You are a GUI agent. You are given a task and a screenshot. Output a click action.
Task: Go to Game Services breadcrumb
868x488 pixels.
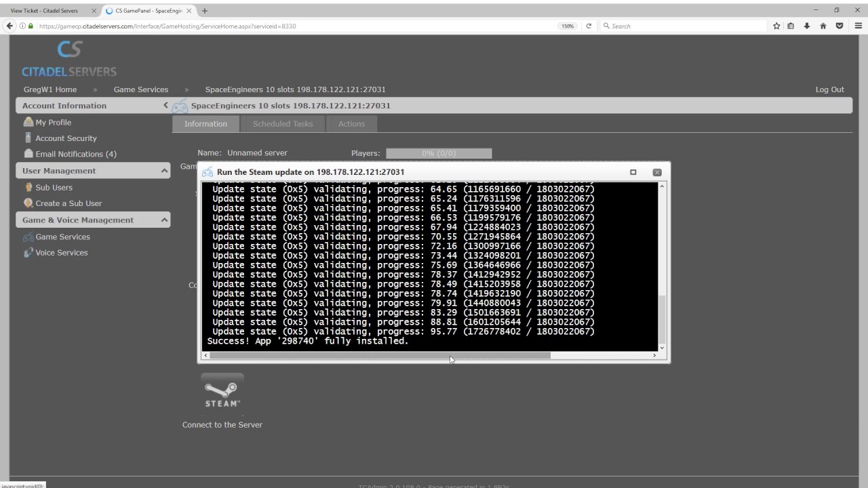click(141, 89)
